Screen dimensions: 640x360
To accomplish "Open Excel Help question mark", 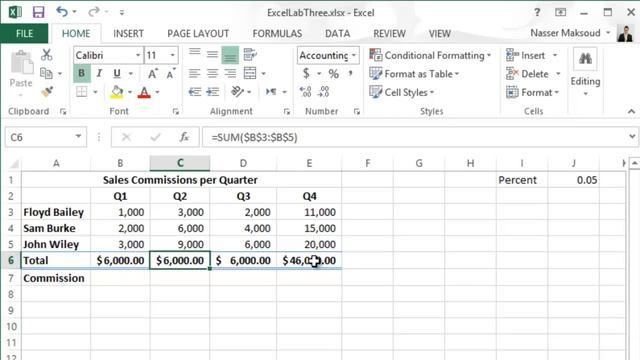I will click(537, 13).
